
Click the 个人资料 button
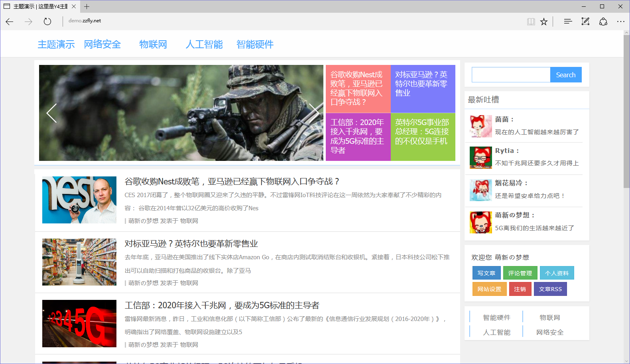[x=557, y=273]
